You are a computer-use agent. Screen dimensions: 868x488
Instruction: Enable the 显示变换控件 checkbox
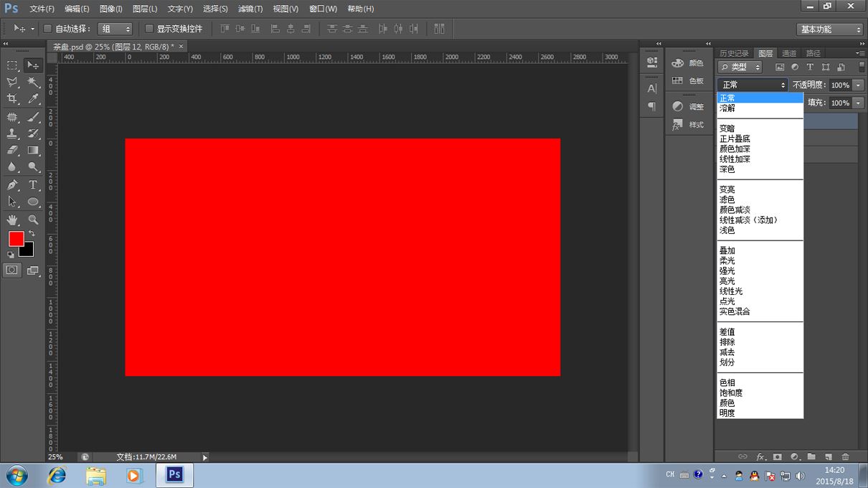(149, 29)
